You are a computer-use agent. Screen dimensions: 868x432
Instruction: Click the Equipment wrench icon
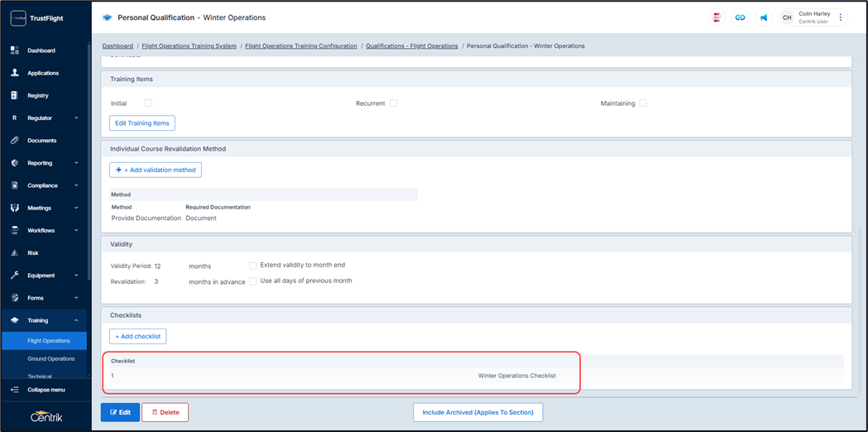click(x=15, y=276)
